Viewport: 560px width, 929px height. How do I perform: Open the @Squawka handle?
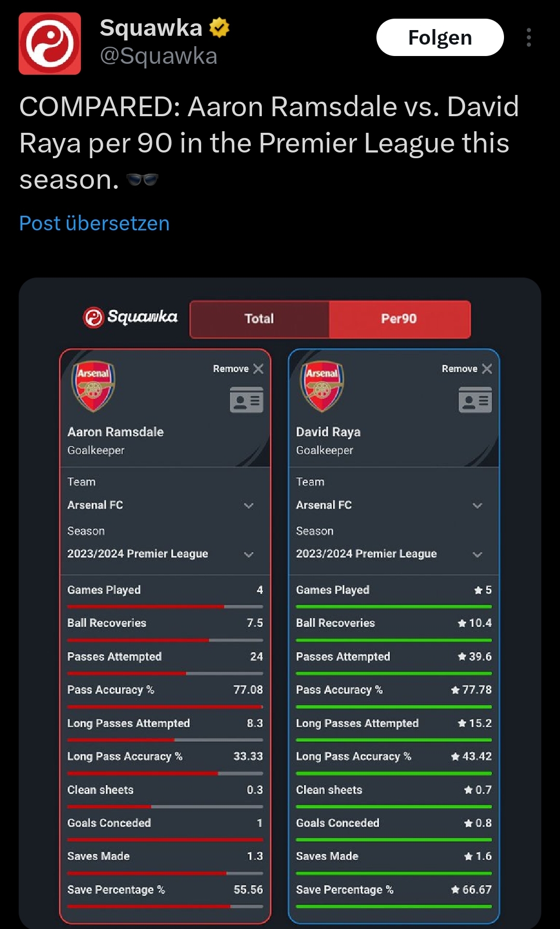pyautogui.click(x=158, y=56)
